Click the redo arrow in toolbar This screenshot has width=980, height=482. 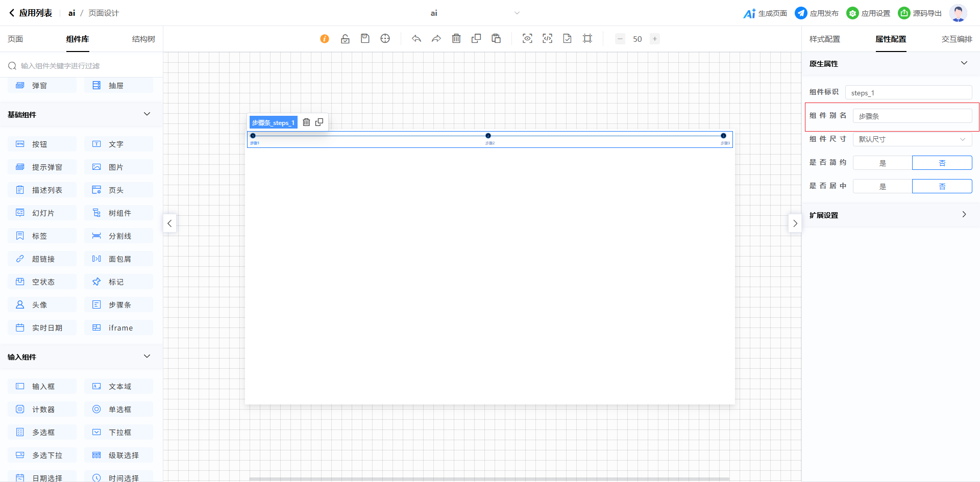[x=436, y=39]
